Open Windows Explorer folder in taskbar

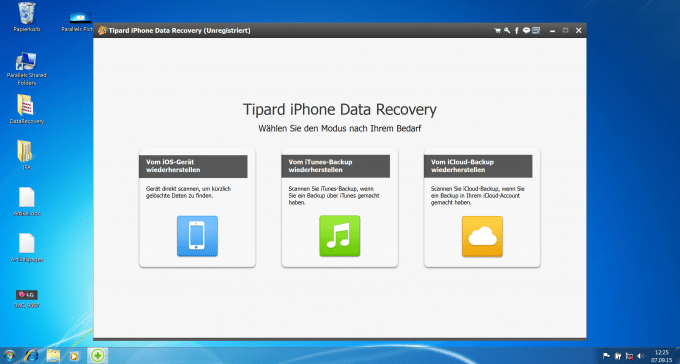click(x=53, y=356)
